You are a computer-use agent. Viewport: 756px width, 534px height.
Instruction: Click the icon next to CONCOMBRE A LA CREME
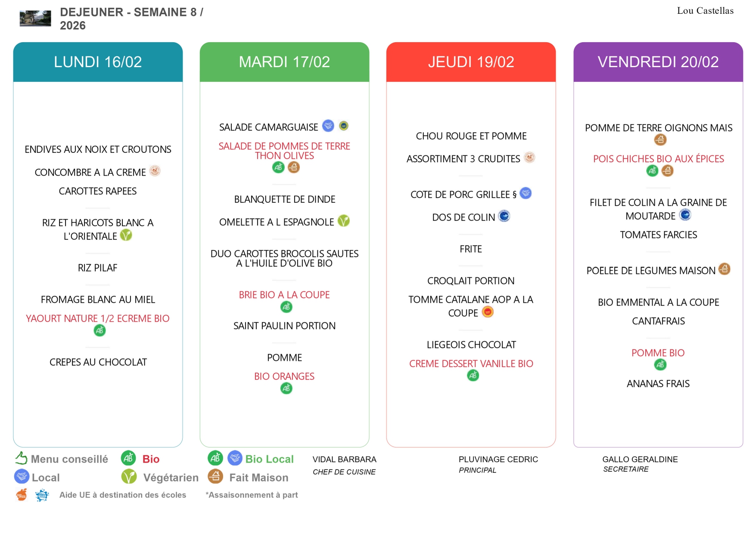[x=155, y=171]
